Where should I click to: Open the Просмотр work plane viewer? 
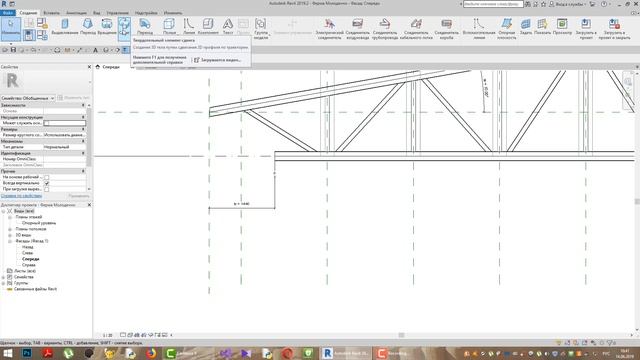(x=562, y=27)
